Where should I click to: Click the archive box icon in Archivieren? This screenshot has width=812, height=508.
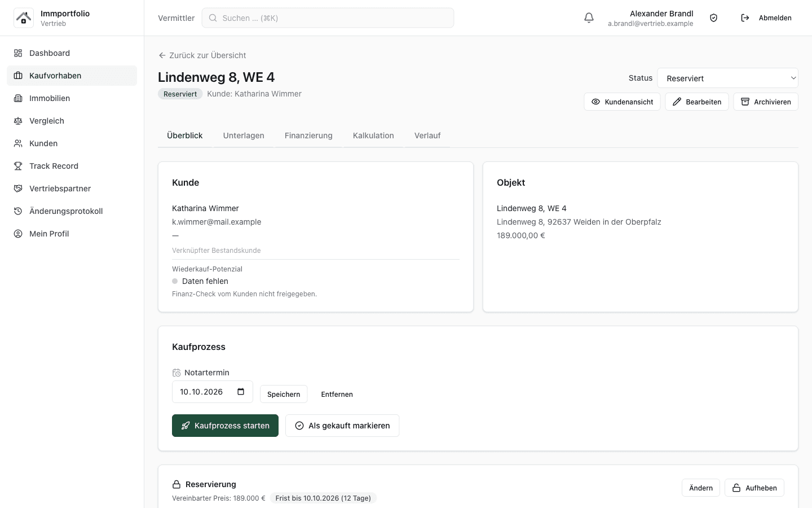[745, 102]
